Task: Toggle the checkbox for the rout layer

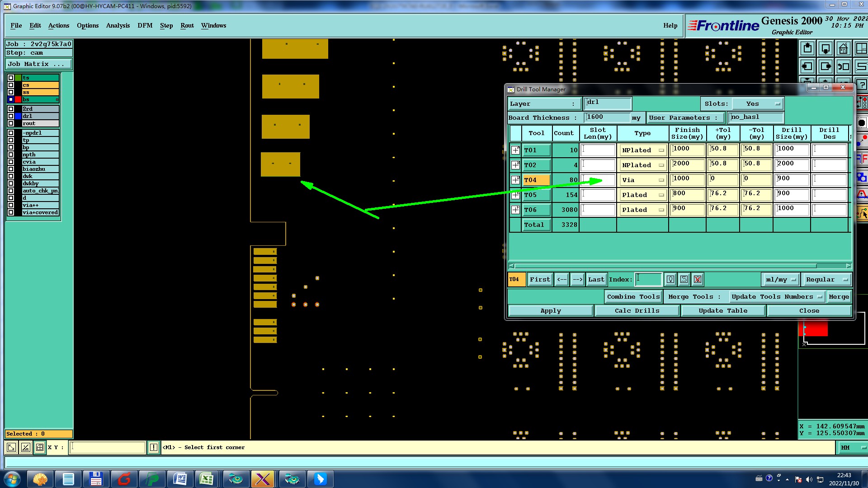Action: 11,123
